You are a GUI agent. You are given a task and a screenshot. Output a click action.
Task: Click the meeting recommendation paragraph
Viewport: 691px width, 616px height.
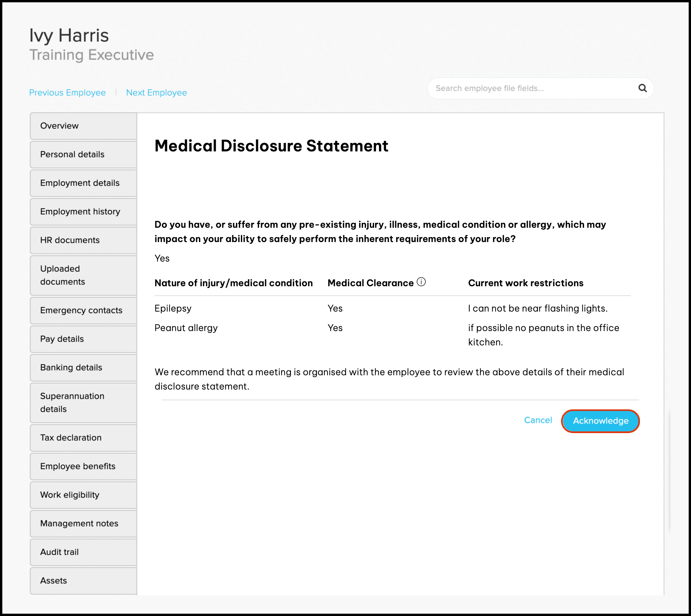[x=389, y=379]
